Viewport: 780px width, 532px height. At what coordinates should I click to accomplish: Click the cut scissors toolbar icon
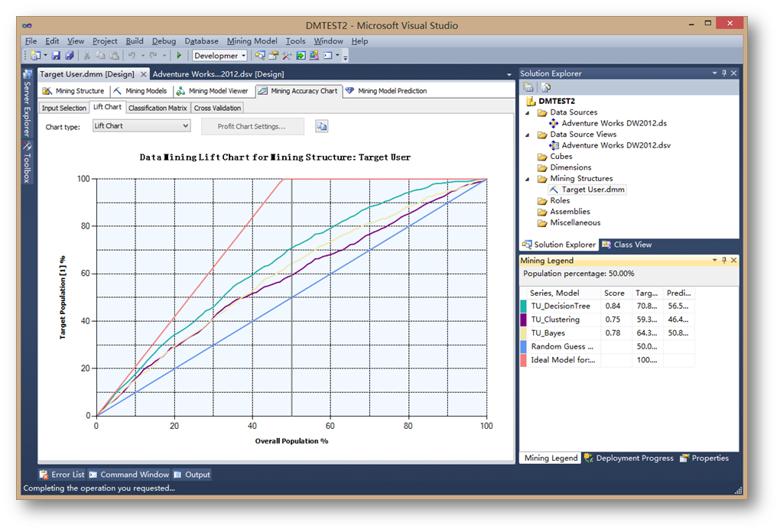(87, 55)
